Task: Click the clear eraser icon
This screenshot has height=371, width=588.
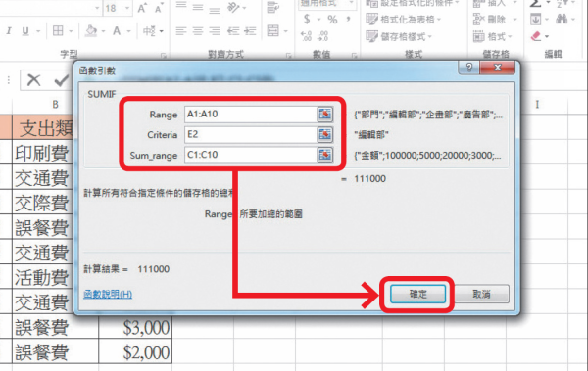Action: pyautogui.click(x=536, y=36)
